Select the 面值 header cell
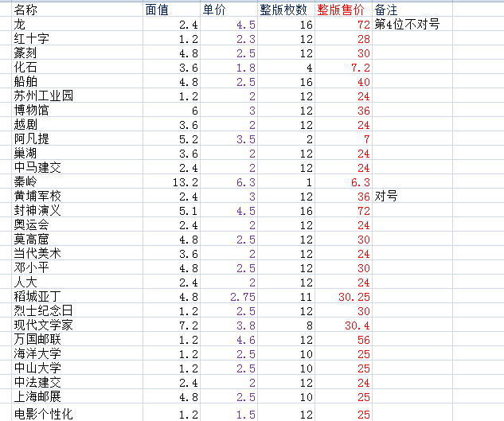 point(171,10)
